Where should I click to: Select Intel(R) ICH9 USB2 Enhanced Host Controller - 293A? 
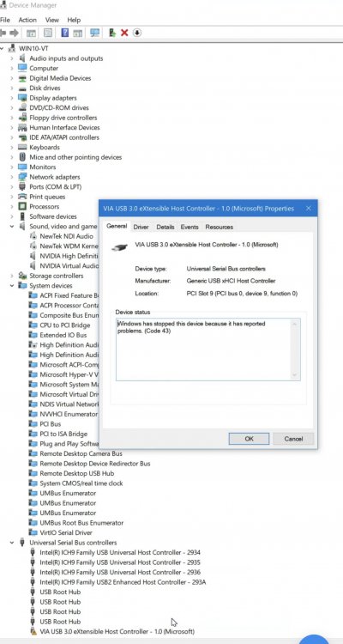tap(123, 582)
